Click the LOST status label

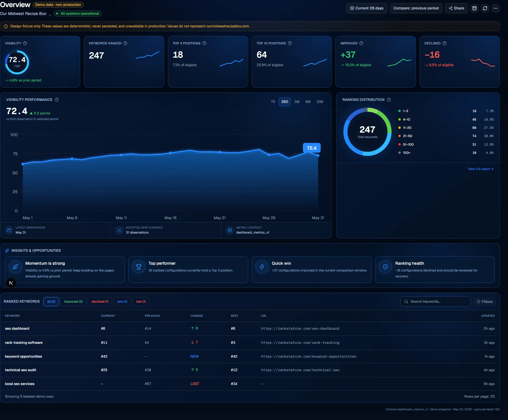(195, 384)
